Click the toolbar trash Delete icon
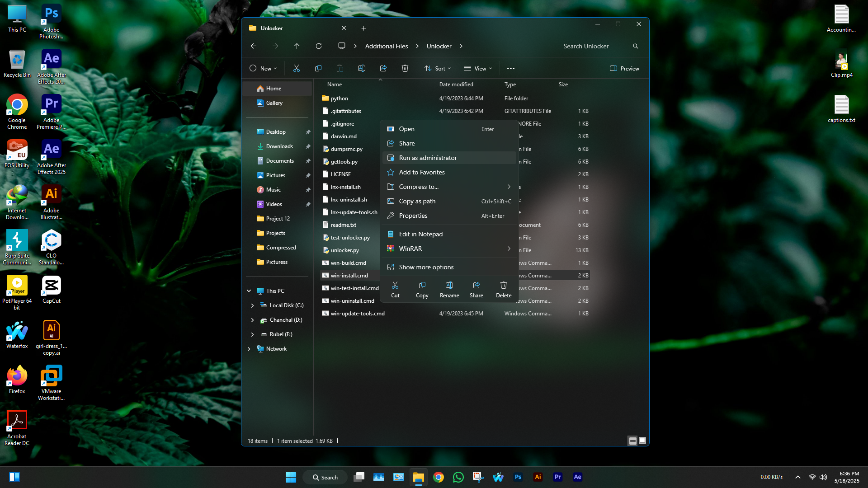This screenshot has height=488, width=868. click(x=405, y=68)
